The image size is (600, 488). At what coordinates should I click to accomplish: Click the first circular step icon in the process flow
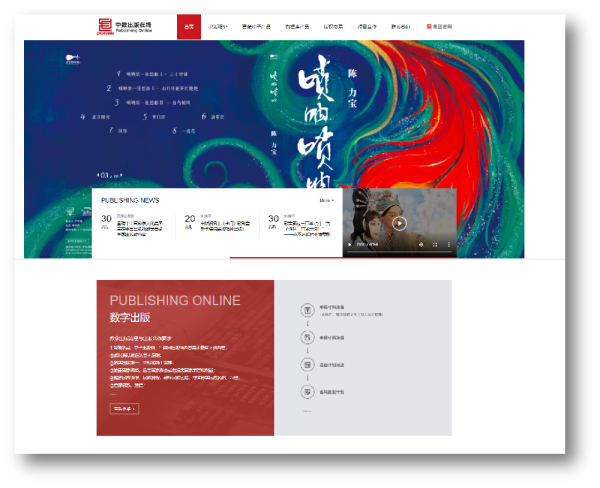click(x=307, y=310)
